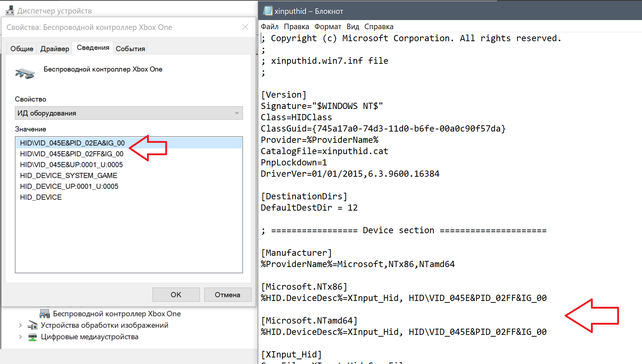Viewport: 642px width, 364px height.
Task: Confirm the dialog with the OK button
Action: 176,294
